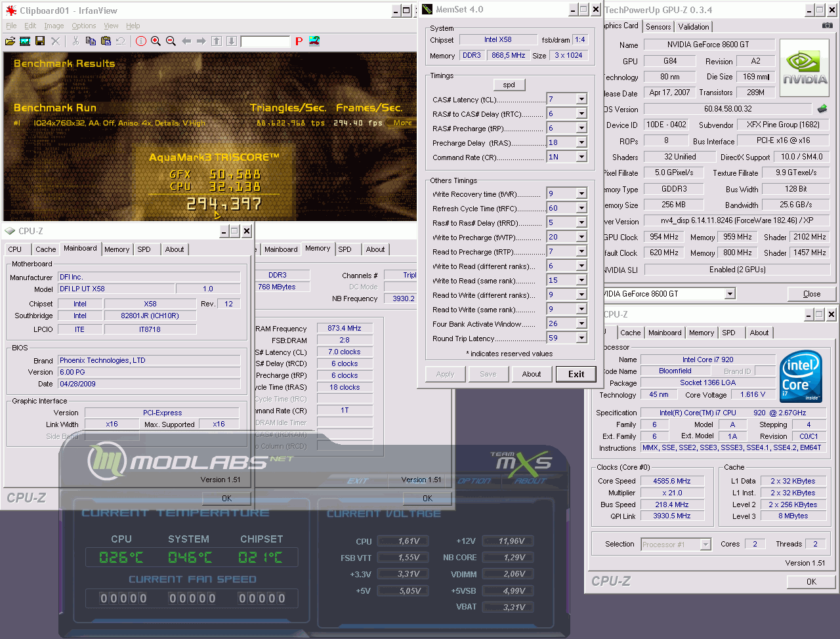840x639 pixels.
Task: Open RAS# Precharge (tRP) dropdown
Action: click(x=581, y=128)
